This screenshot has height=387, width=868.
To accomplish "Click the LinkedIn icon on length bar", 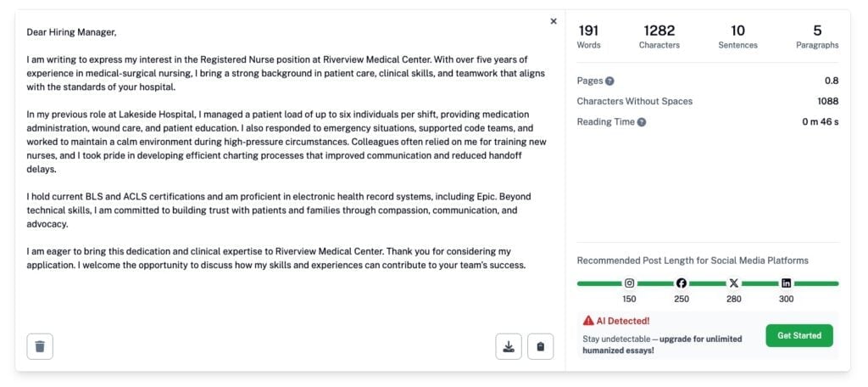I will click(787, 283).
